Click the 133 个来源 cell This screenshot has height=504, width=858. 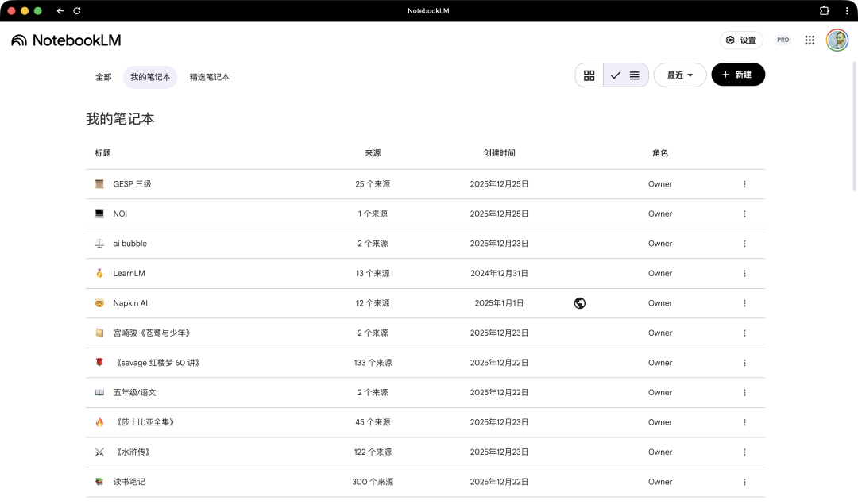tap(373, 363)
